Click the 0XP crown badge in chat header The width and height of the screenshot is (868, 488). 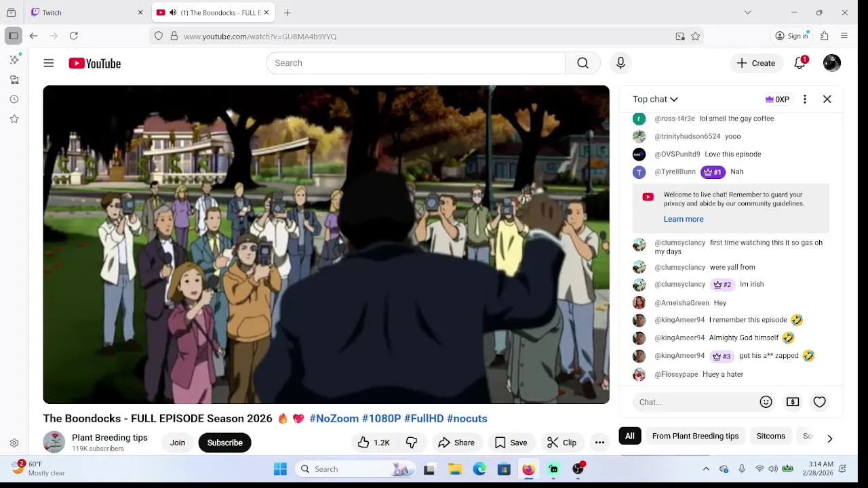click(777, 99)
